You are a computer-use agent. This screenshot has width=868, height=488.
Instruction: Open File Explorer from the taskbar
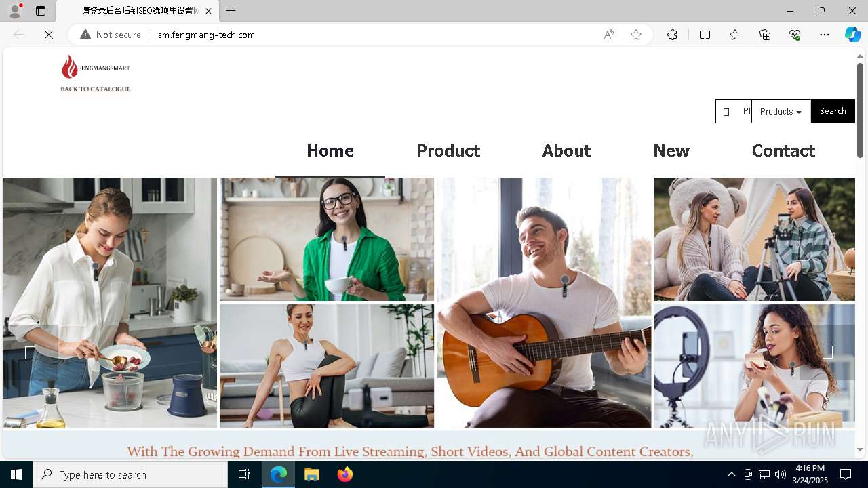[x=312, y=474]
